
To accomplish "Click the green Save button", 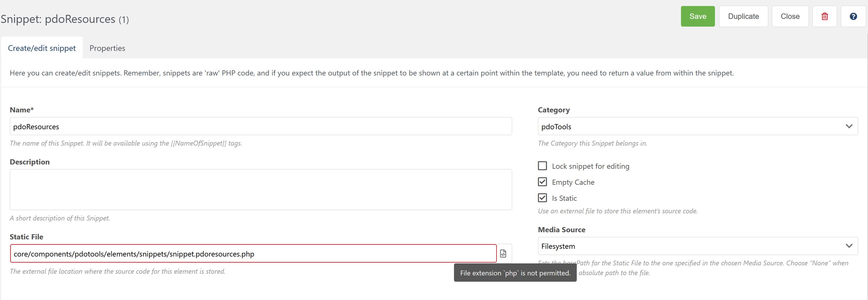I will point(698,16).
